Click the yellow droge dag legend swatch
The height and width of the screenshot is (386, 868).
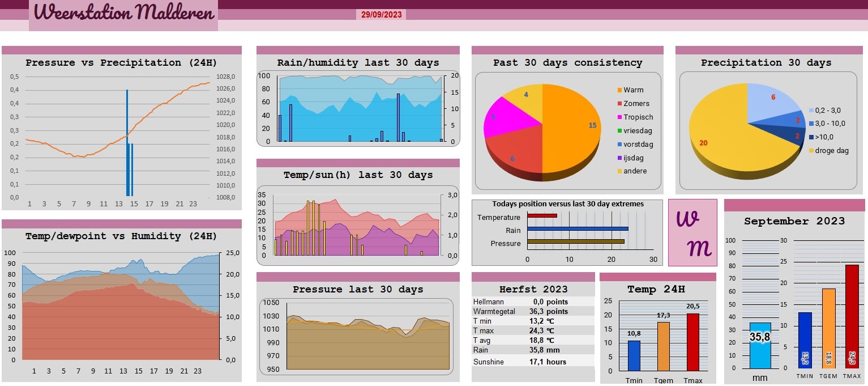tap(811, 151)
